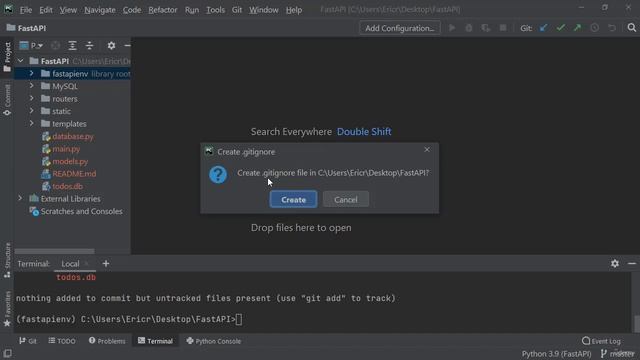The height and width of the screenshot is (360, 640).
Task: Click Cancel in Create .gitignore dialog
Action: tap(346, 200)
